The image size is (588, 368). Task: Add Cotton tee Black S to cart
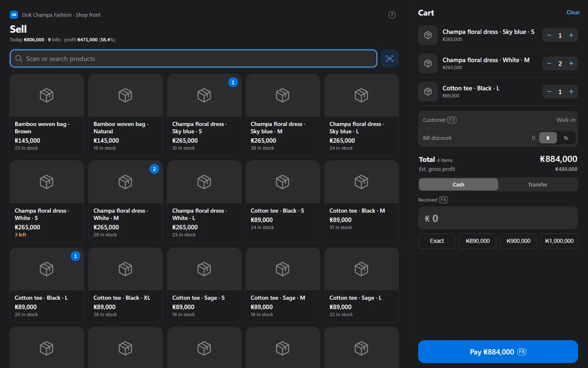click(283, 202)
